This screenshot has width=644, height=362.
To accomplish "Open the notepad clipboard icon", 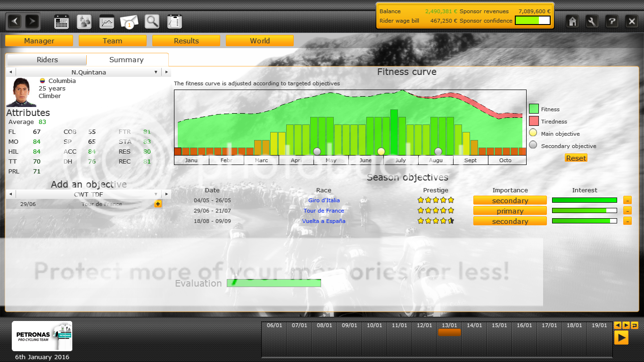I will tap(174, 22).
